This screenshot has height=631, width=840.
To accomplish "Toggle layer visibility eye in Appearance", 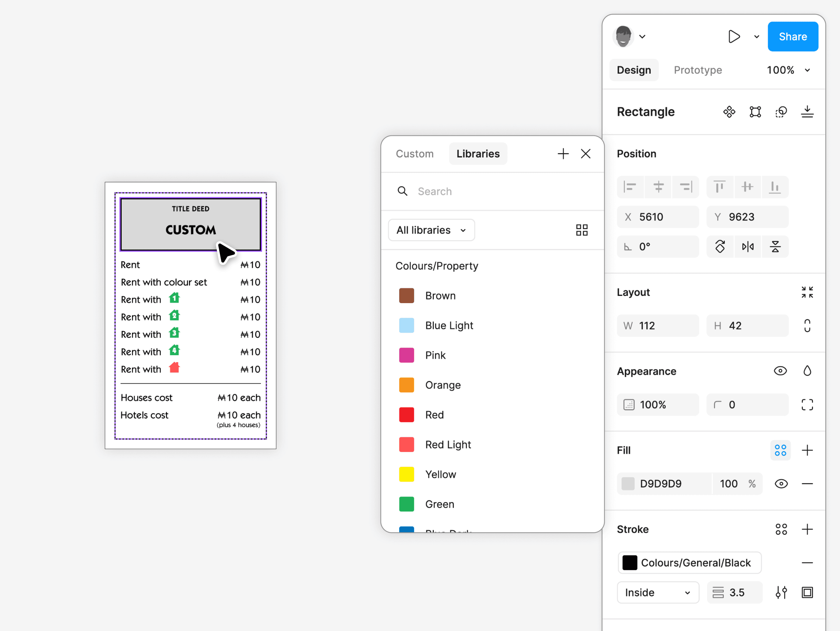I will [x=780, y=371].
